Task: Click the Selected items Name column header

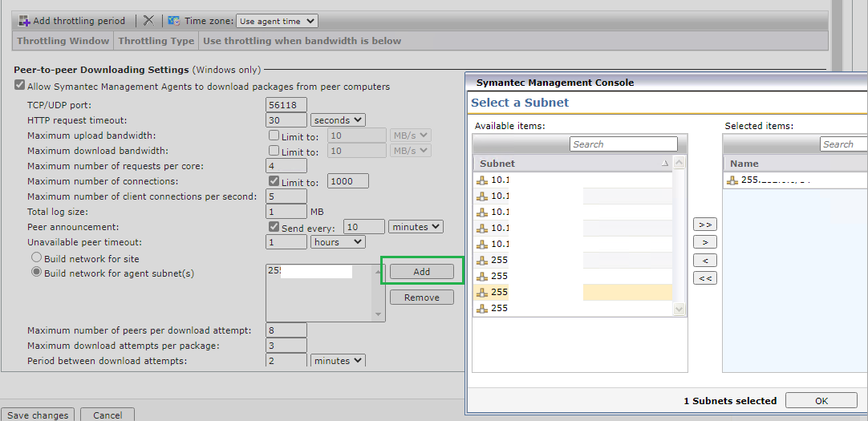Action: 796,164
